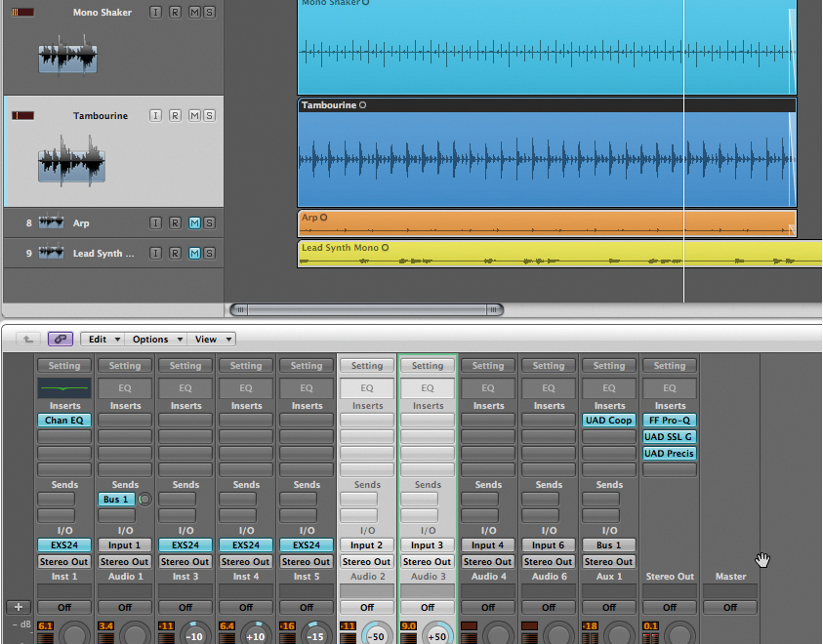Click the empty first insert slot on Inst 3

click(185, 421)
